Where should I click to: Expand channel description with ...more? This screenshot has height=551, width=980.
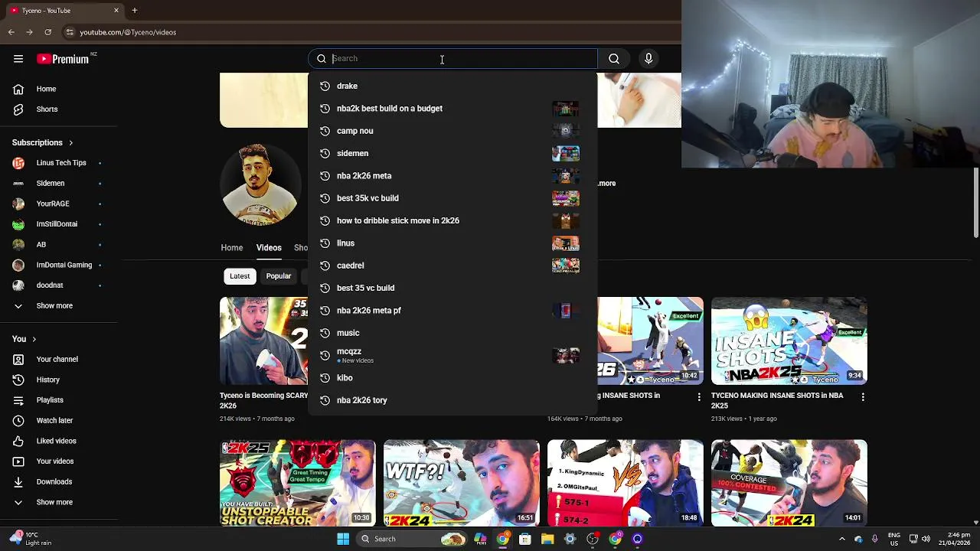click(x=607, y=184)
